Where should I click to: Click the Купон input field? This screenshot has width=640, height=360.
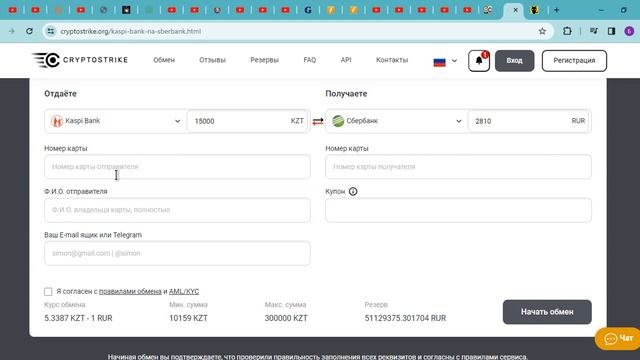[458, 210]
